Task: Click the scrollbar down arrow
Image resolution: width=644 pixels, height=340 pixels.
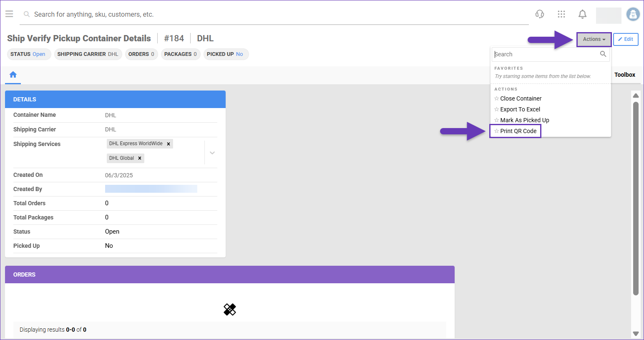Action: (x=636, y=333)
